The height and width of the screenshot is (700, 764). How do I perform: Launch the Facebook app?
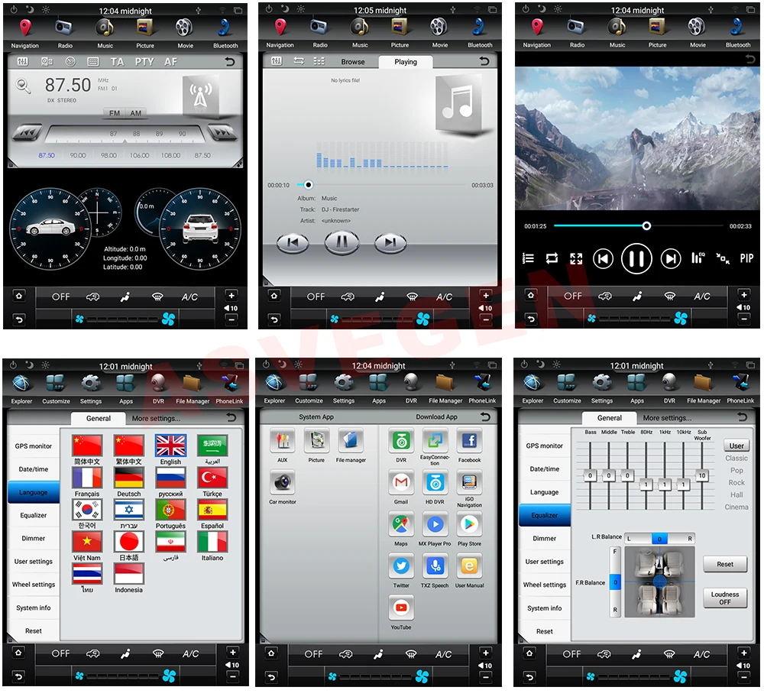pos(469,445)
